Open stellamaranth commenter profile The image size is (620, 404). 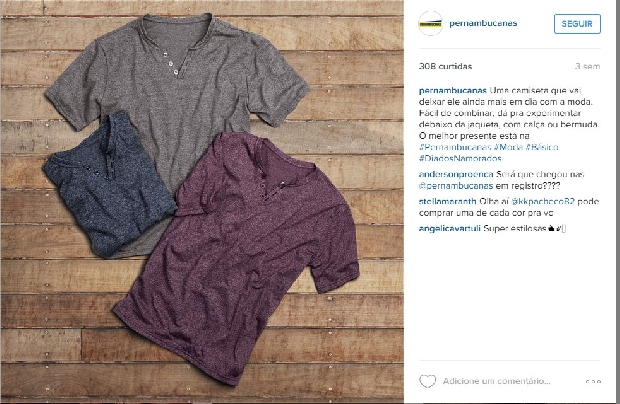(x=448, y=201)
